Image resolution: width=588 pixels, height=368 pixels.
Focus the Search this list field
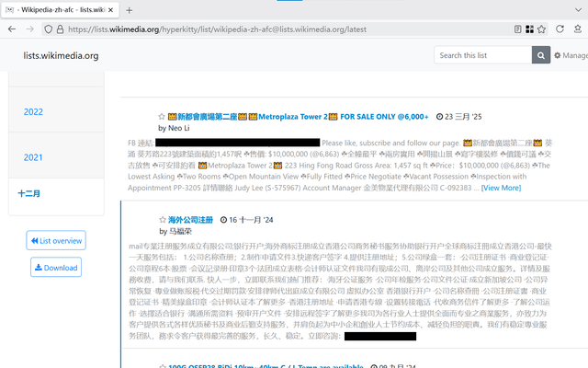point(483,55)
